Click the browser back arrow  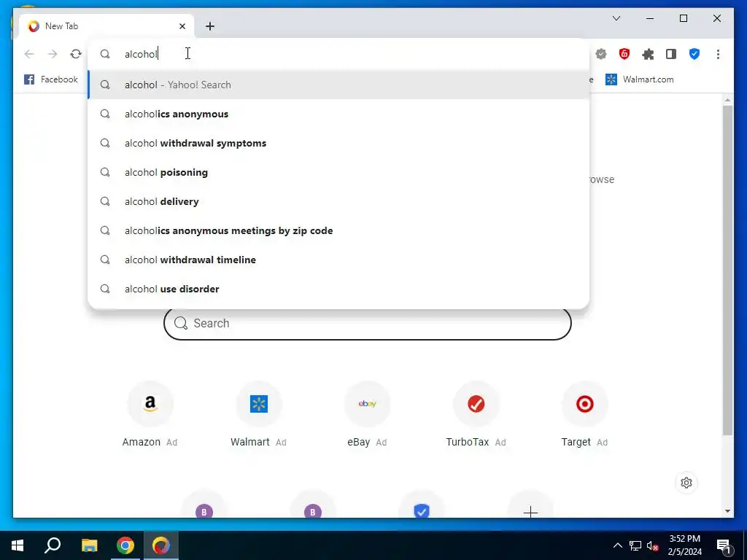pos(29,54)
